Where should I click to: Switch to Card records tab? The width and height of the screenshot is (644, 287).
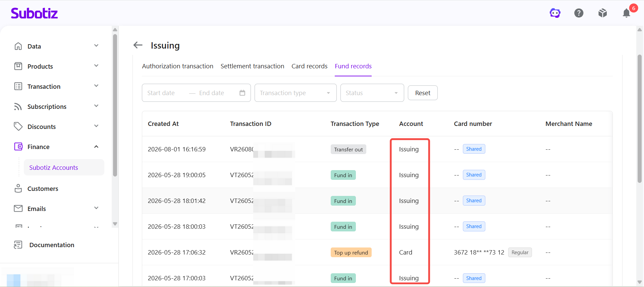(x=310, y=66)
